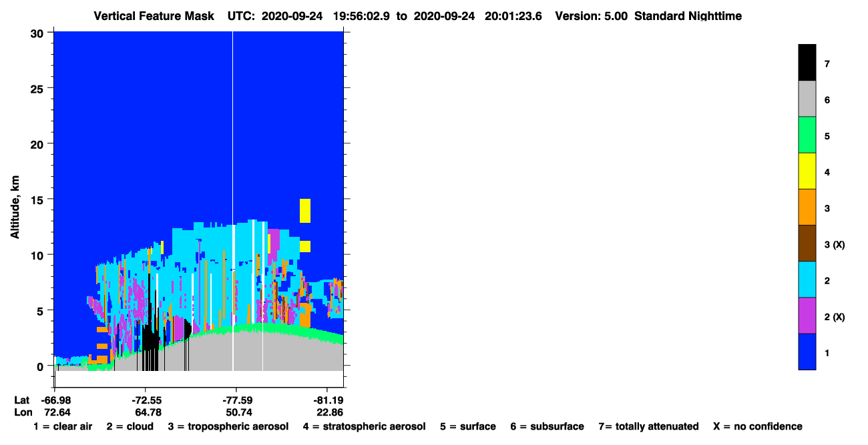Click the 'Version: 5.00' text
This screenshot has height=445, width=868.
591,16
